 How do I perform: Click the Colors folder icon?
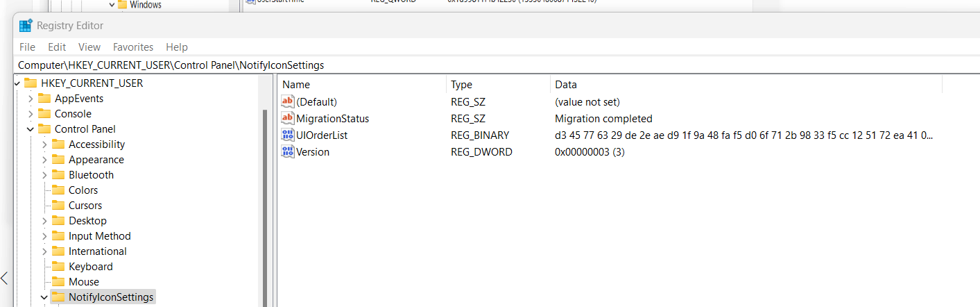pos(58,190)
